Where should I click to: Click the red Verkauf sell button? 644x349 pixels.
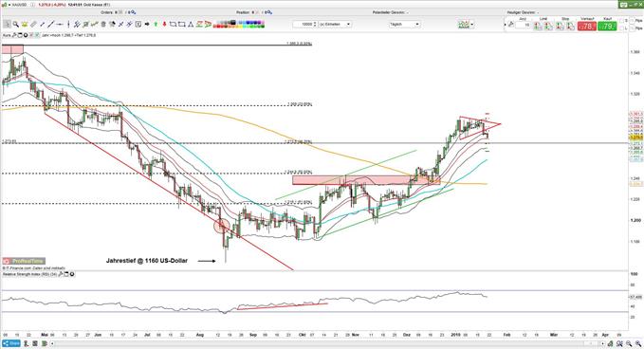[x=587, y=27]
